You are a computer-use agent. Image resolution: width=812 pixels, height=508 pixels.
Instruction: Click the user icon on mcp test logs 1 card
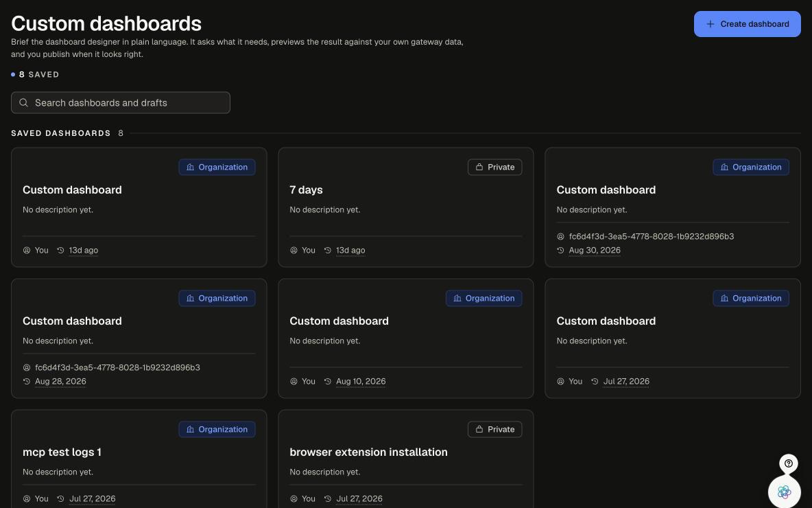(x=27, y=498)
